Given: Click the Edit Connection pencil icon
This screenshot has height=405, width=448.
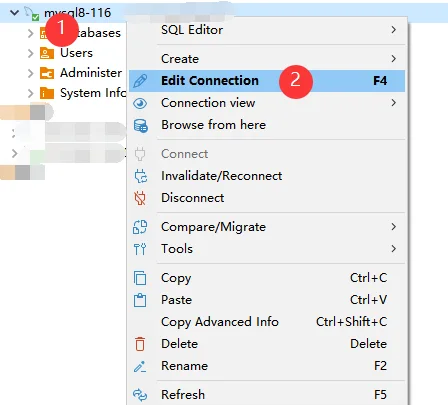Looking at the screenshot, I should (x=140, y=81).
